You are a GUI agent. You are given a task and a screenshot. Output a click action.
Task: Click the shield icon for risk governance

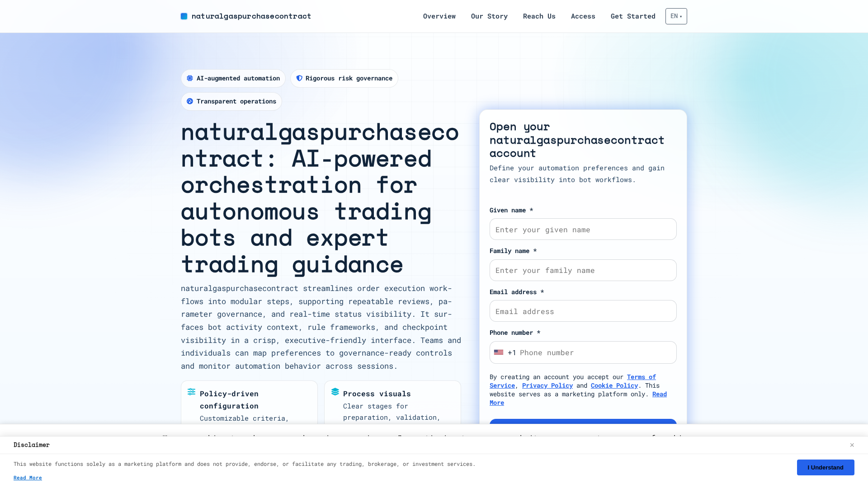point(299,78)
